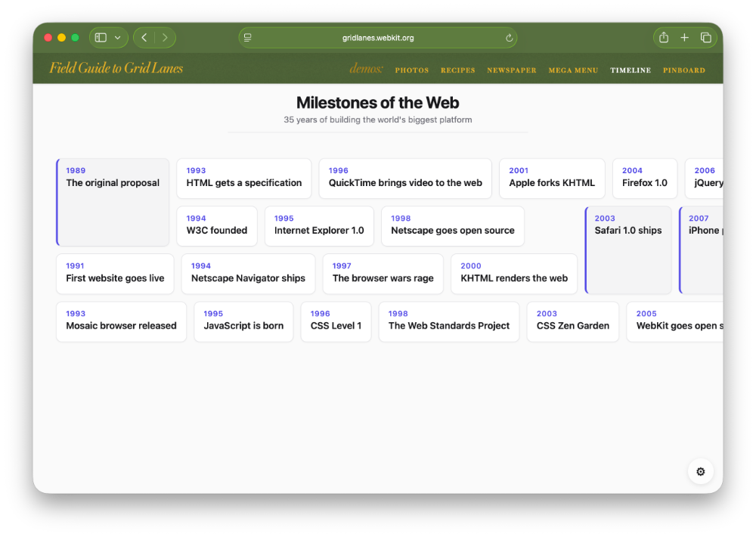Open the Field Guide to Grid Lanes home link
The width and height of the screenshot is (756, 537).
pos(116,68)
